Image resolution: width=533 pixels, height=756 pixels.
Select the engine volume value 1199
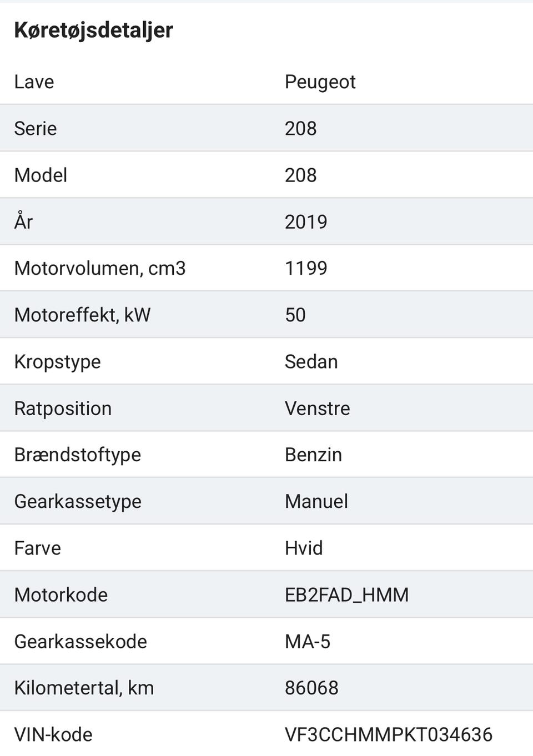pyautogui.click(x=306, y=269)
